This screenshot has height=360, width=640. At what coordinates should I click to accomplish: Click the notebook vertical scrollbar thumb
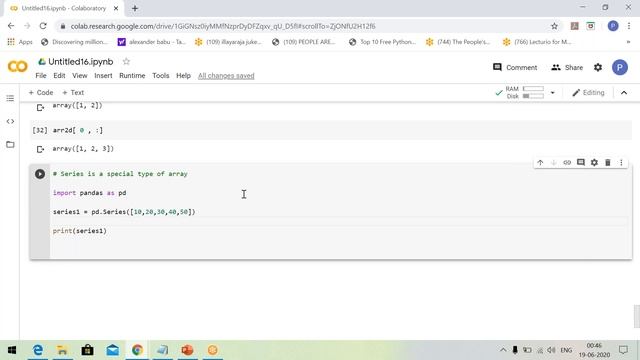coord(636,316)
